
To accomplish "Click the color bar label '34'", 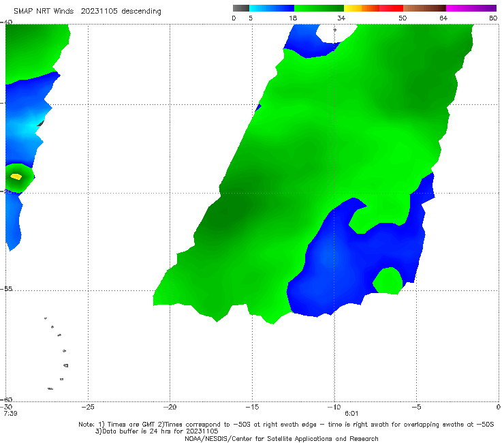I will coord(341,18).
